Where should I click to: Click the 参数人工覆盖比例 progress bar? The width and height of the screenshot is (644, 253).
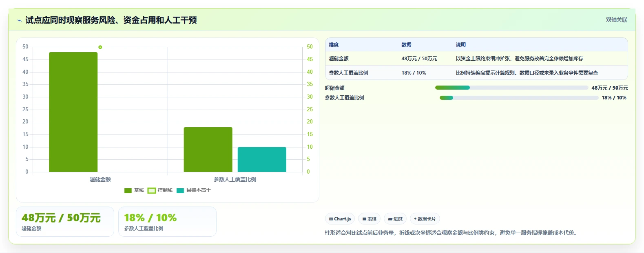tap(519, 98)
